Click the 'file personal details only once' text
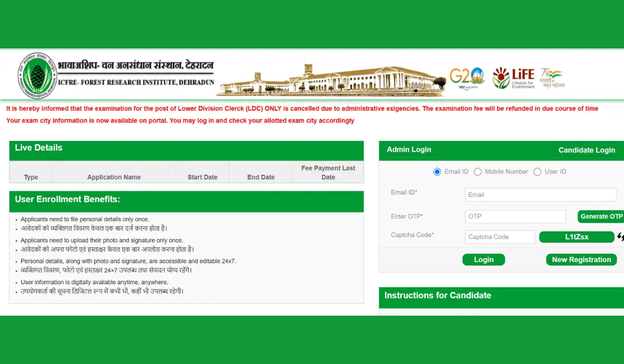This screenshot has width=624, height=364. pyautogui.click(x=85, y=219)
